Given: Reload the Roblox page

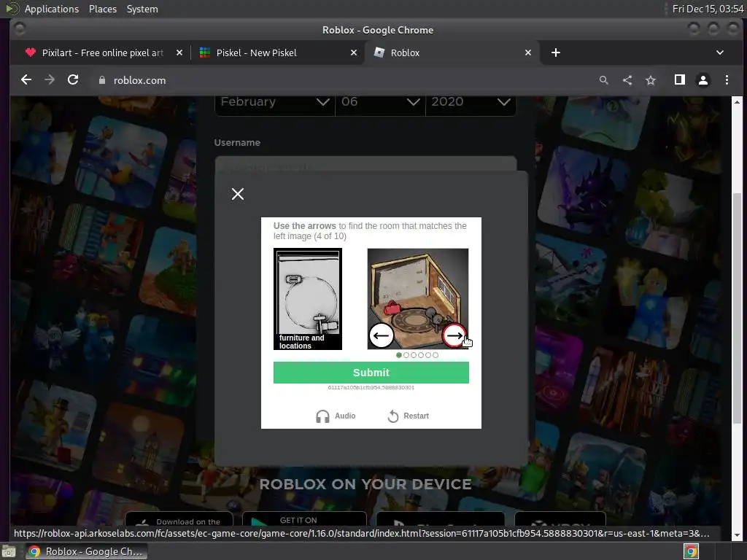Looking at the screenshot, I should pos(73,80).
